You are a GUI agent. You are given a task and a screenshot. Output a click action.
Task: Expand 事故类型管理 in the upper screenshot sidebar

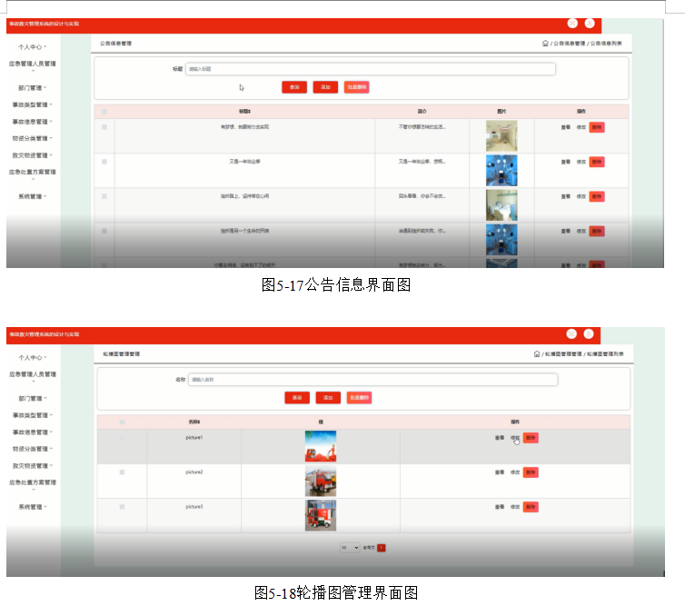(33, 104)
